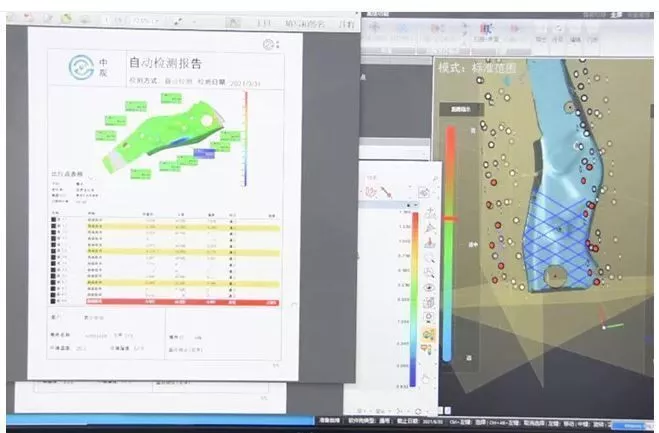The image size is (659, 433).
Task: Toggle the checkbox on the red bottom table row
Action: [54, 300]
